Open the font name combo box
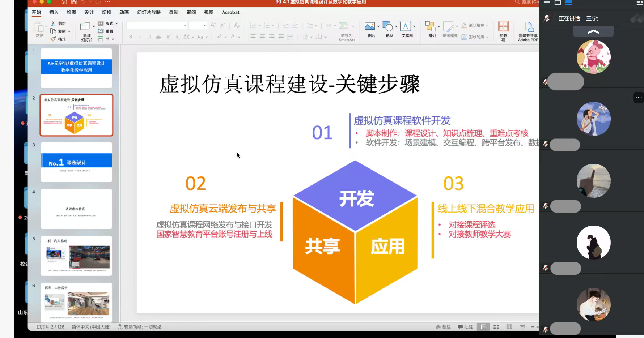This screenshot has width=644, height=338. [x=157, y=25]
